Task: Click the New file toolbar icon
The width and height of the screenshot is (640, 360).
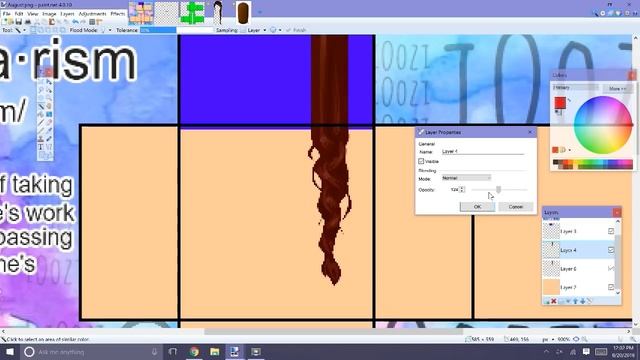Action: 4,22
